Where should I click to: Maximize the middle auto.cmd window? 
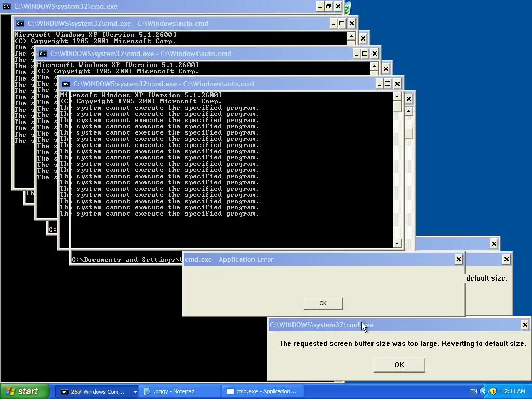[364, 54]
